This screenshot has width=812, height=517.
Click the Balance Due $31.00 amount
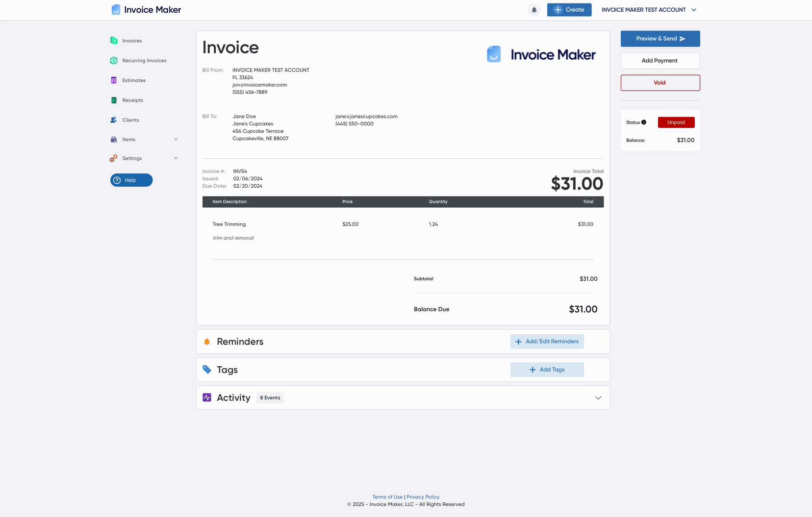583,309
